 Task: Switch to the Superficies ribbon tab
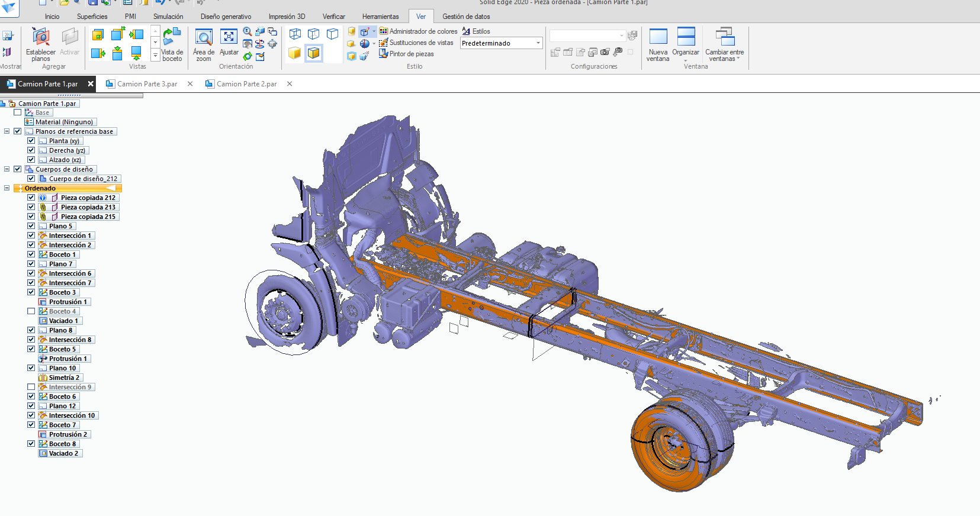92,17
